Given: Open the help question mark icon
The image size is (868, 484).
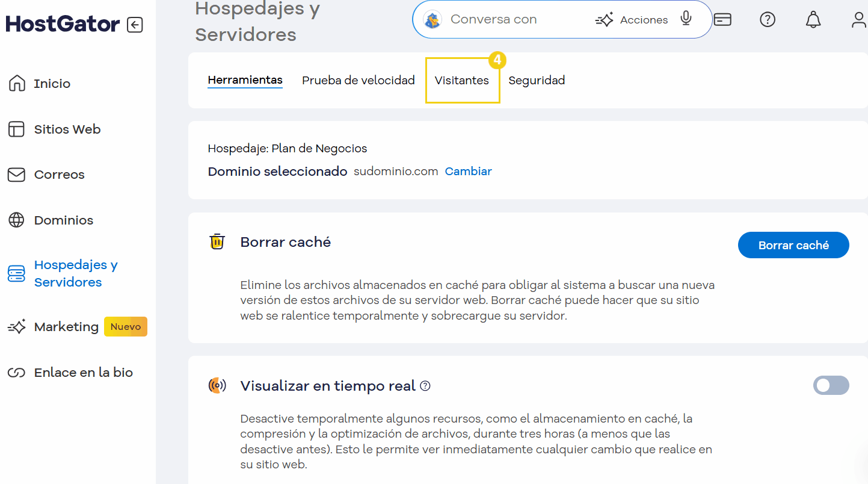Looking at the screenshot, I should (x=768, y=19).
